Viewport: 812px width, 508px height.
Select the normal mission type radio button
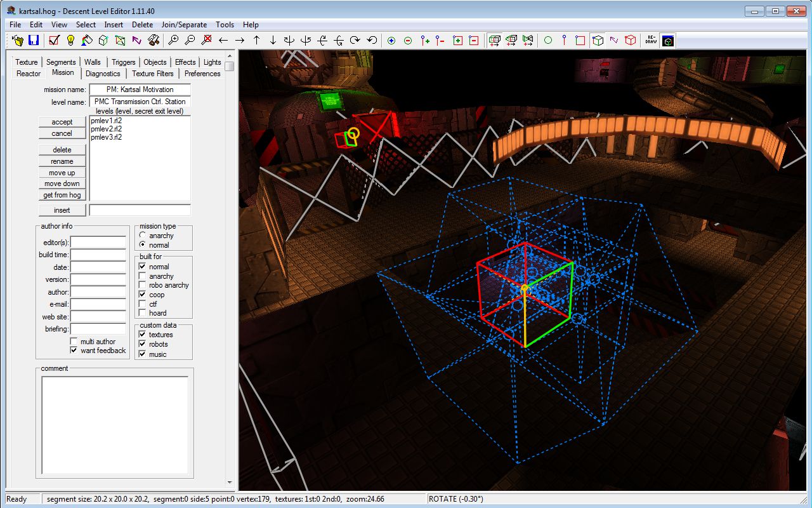click(x=143, y=245)
